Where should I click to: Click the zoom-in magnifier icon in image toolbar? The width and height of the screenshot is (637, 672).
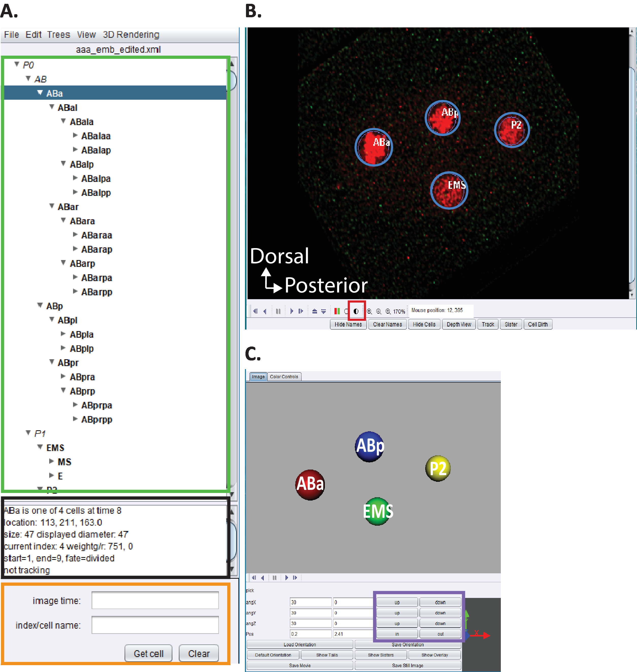point(369,311)
